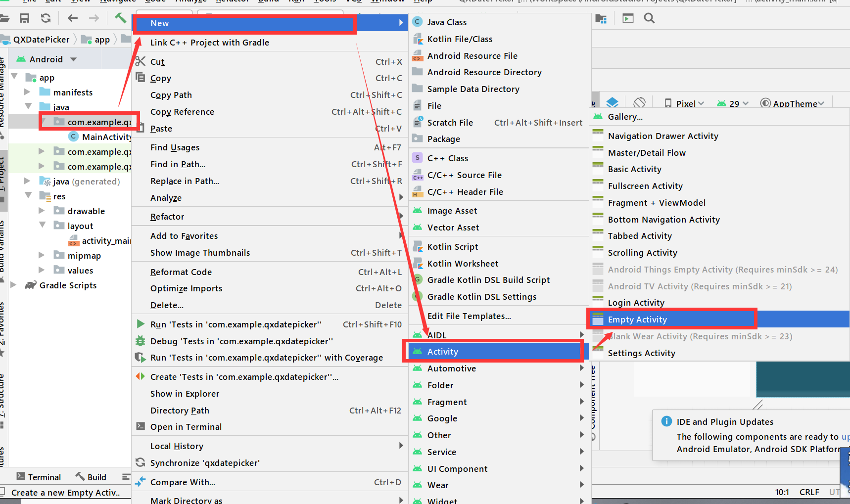The image size is (850, 504).
Task: Expand the mipmap folder
Action: pyautogui.click(x=42, y=255)
